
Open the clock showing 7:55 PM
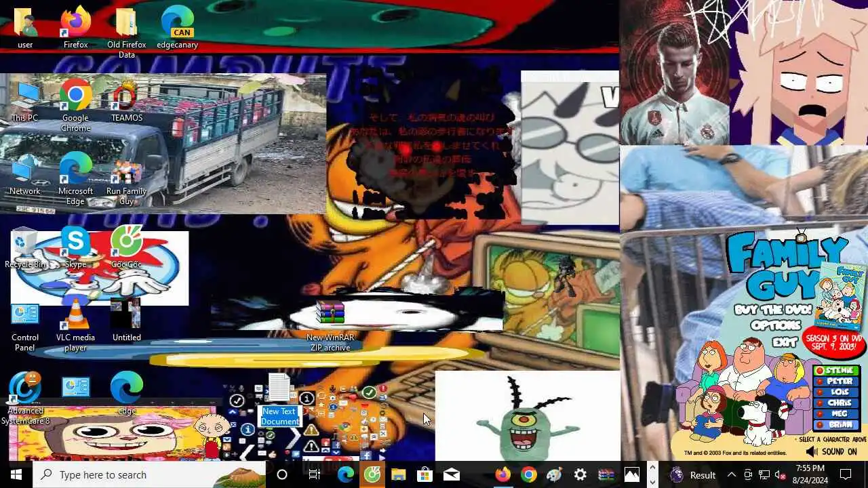point(810,474)
